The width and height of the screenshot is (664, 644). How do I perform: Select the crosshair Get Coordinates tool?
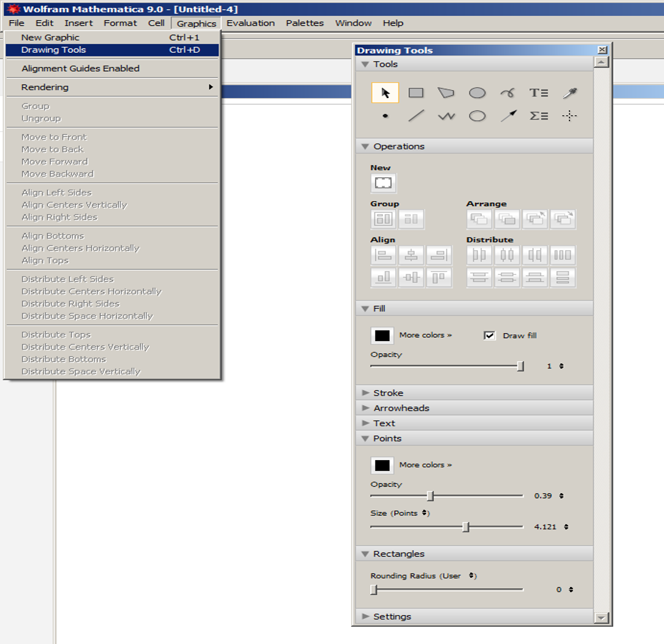(x=569, y=116)
